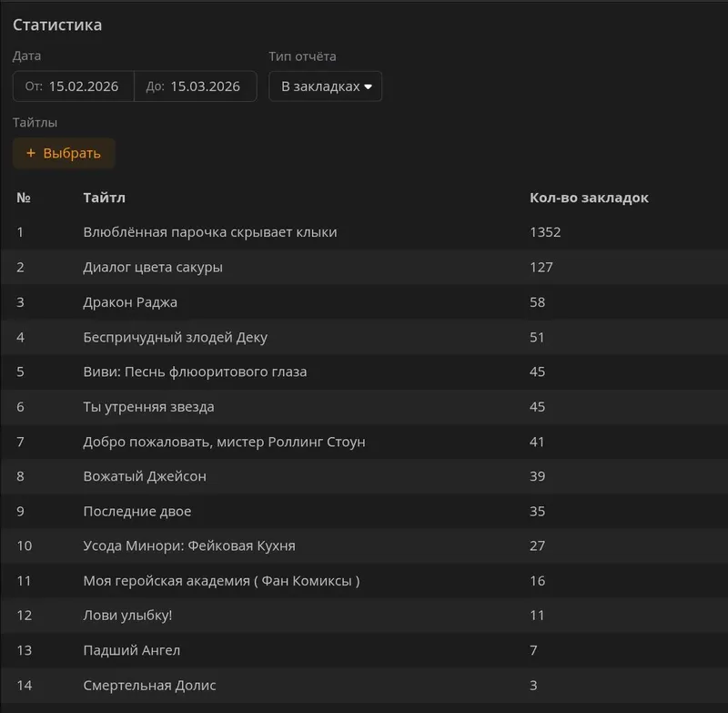Click the '№' column header
The height and width of the screenshot is (713, 728).
click(x=24, y=198)
